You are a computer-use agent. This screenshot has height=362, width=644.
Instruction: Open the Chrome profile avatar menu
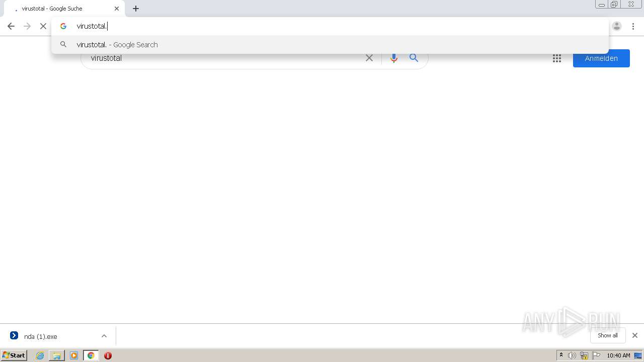pyautogui.click(x=617, y=26)
